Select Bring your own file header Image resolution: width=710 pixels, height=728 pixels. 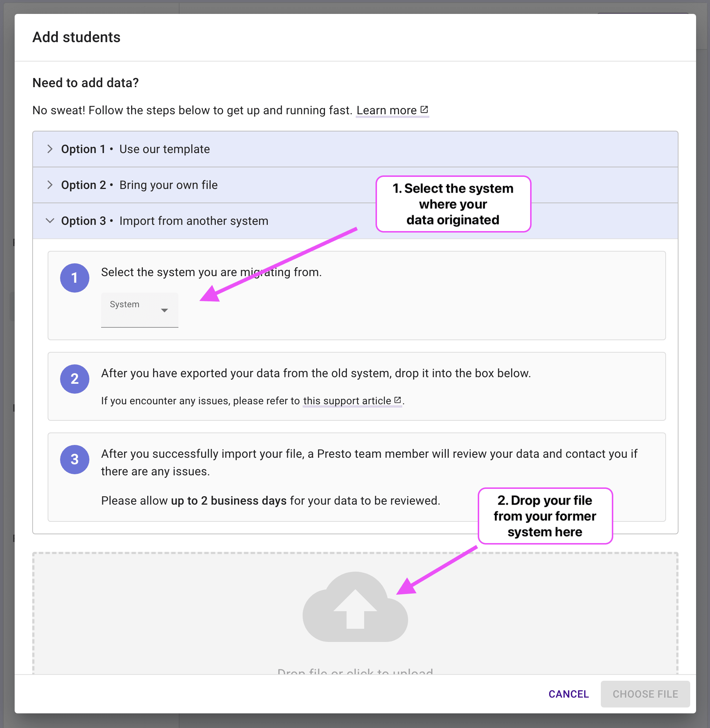tap(169, 185)
